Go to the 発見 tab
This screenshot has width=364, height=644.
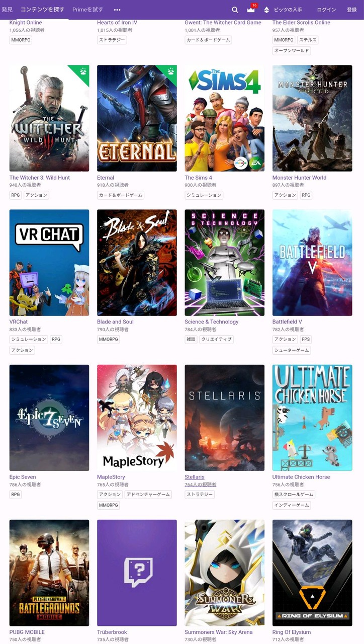coord(7,10)
